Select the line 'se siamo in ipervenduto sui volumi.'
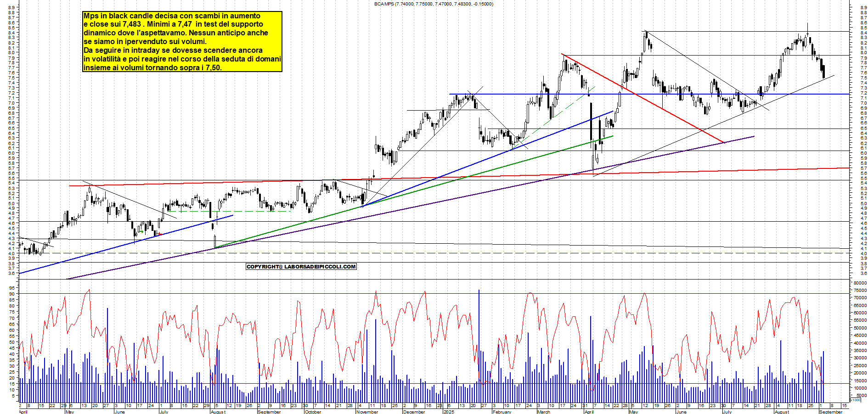Viewport: 868px width, 414px height. pyautogui.click(x=145, y=42)
